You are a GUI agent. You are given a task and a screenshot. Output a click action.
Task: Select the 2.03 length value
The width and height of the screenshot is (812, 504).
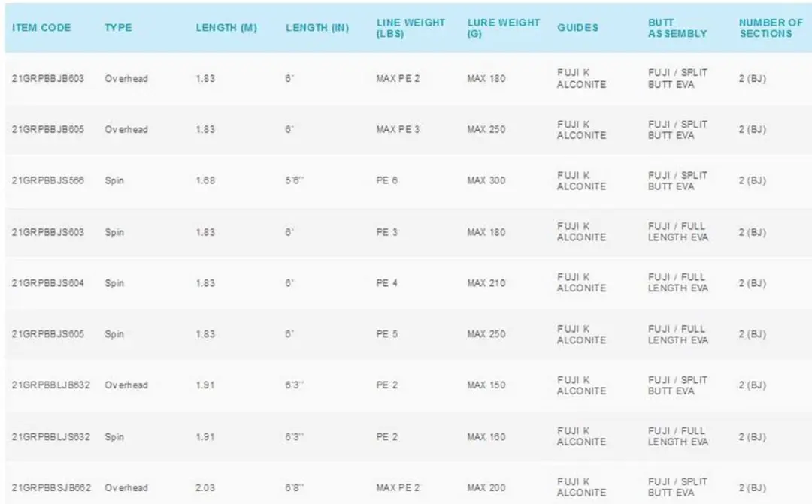tap(205, 487)
